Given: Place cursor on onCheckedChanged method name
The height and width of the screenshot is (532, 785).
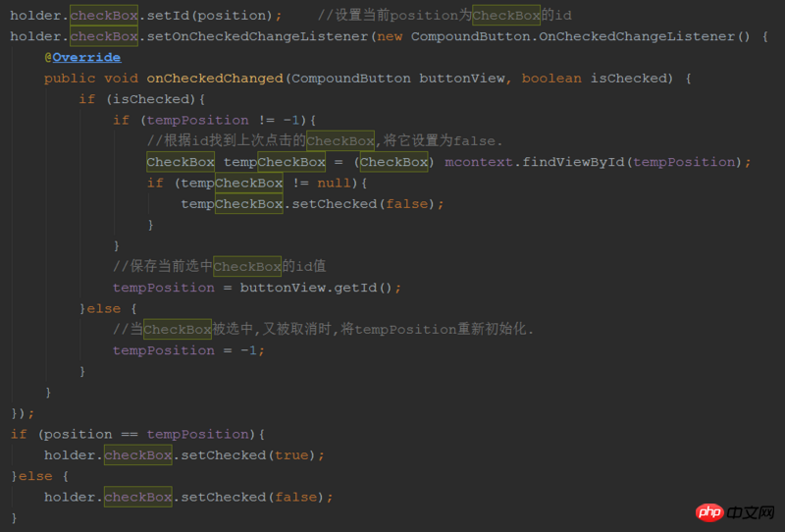Looking at the screenshot, I should [215, 79].
